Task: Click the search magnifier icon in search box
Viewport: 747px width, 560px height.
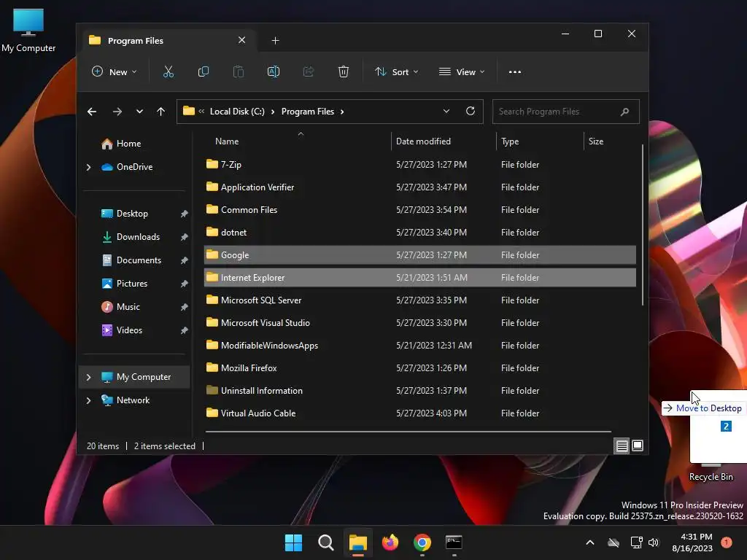Action: click(x=624, y=112)
